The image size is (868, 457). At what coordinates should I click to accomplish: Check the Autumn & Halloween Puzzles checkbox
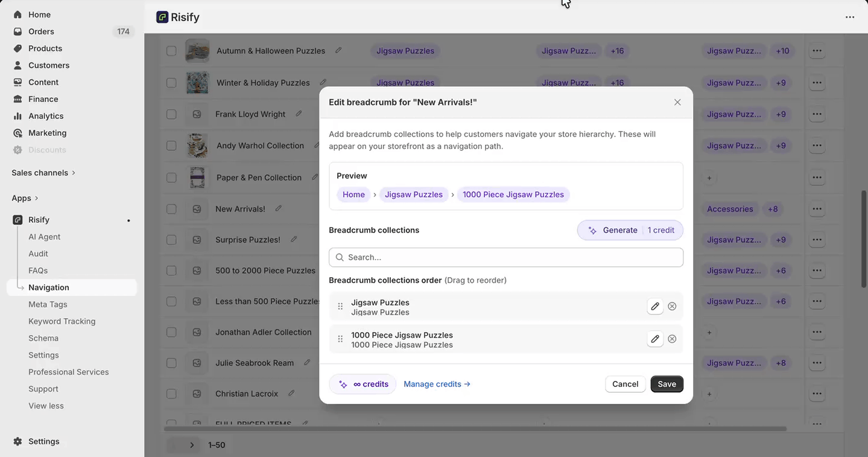[x=171, y=51]
